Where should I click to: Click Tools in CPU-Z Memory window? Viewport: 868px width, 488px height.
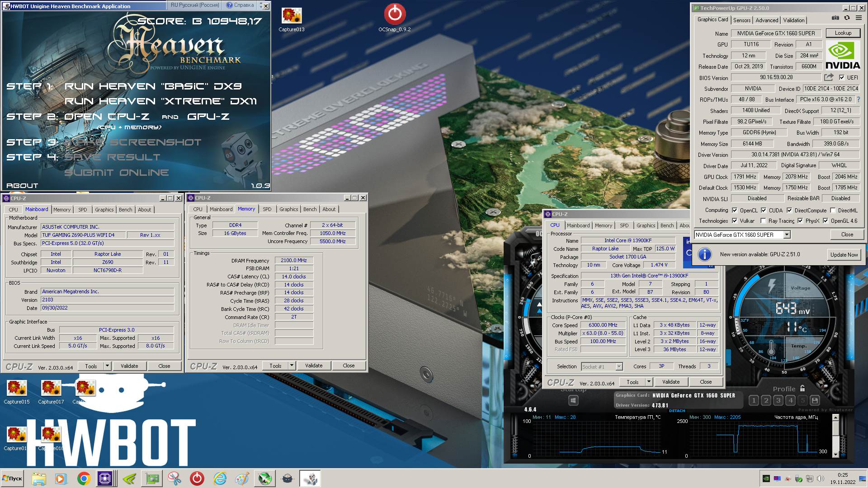click(x=275, y=366)
